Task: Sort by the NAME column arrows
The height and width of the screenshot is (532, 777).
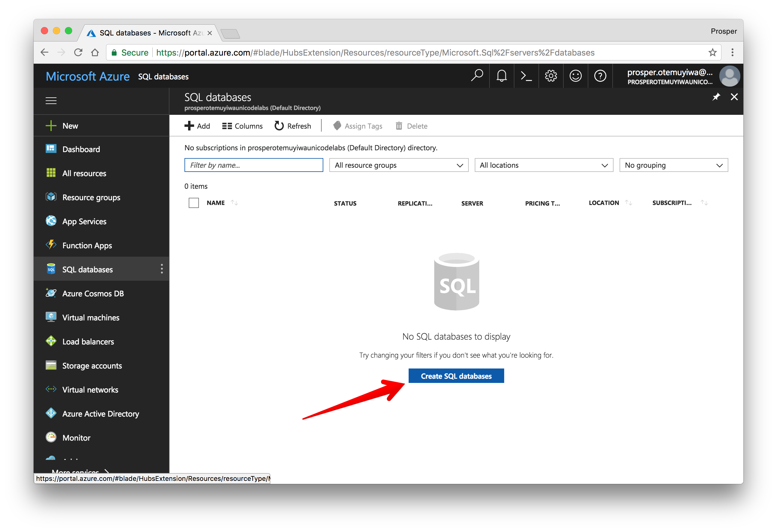Action: 234,203
